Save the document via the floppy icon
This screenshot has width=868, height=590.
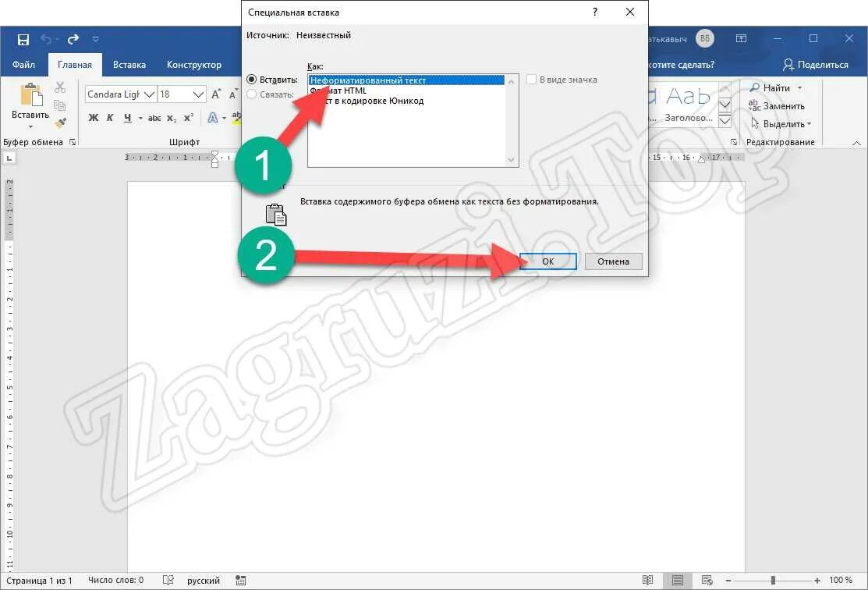(x=23, y=39)
